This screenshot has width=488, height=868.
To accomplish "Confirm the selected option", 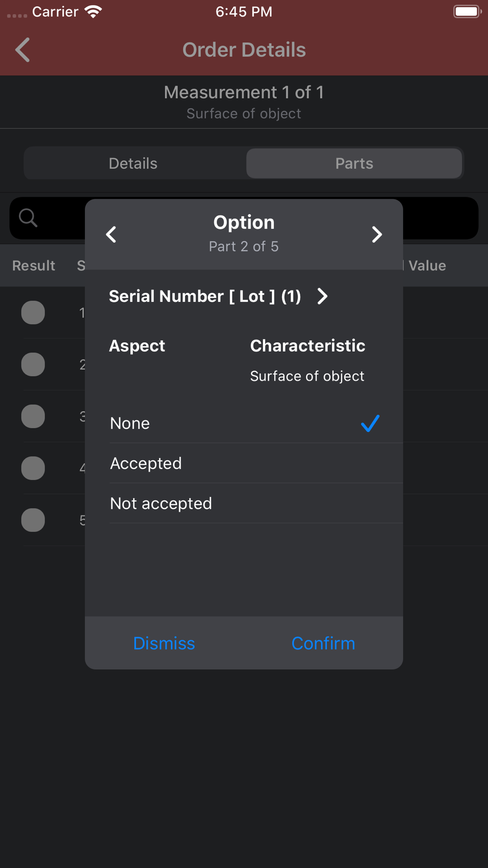I will pos(323,643).
